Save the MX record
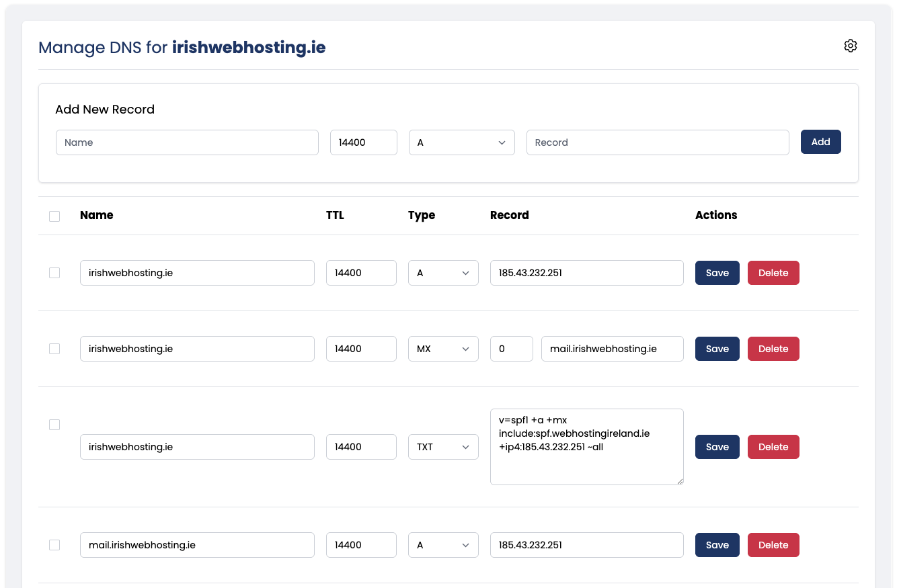The height and width of the screenshot is (588, 897). (717, 349)
